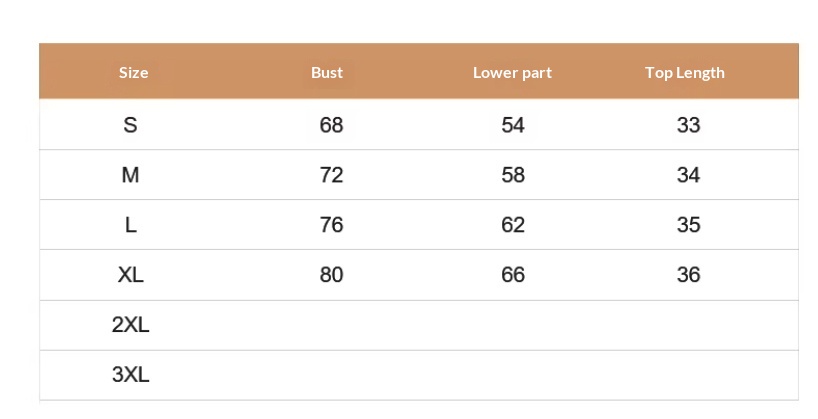Select lower part value 66
Viewport: 818px width, 419px height.
(x=513, y=275)
